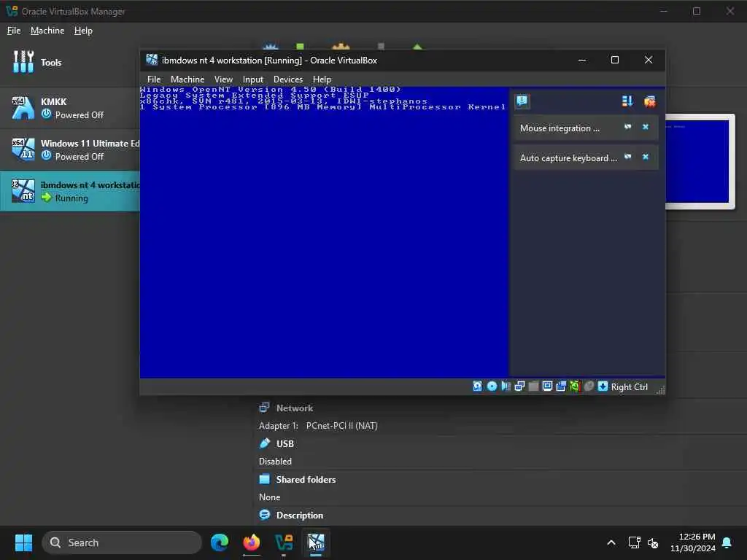Click the USB section header in Manager

point(285,444)
